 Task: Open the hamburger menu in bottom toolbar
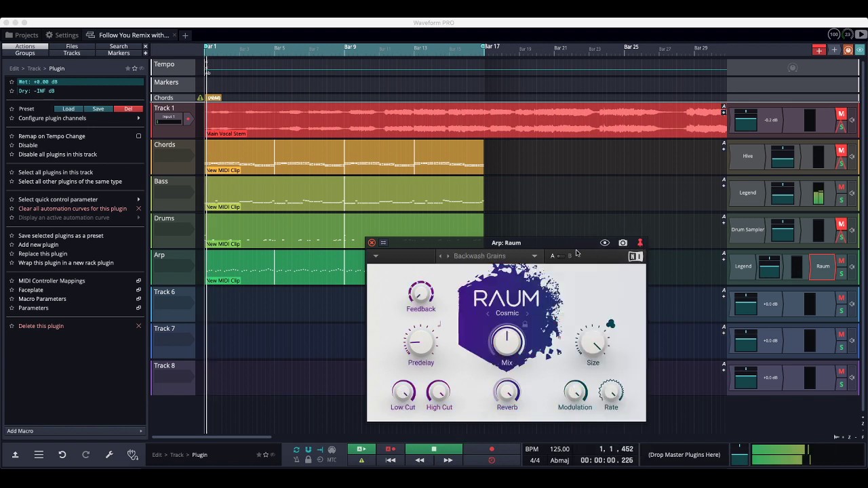(39, 455)
